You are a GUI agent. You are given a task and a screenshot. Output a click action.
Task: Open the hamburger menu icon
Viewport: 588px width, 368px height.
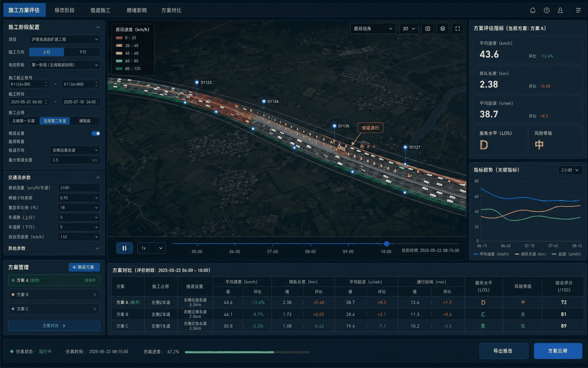click(x=578, y=10)
